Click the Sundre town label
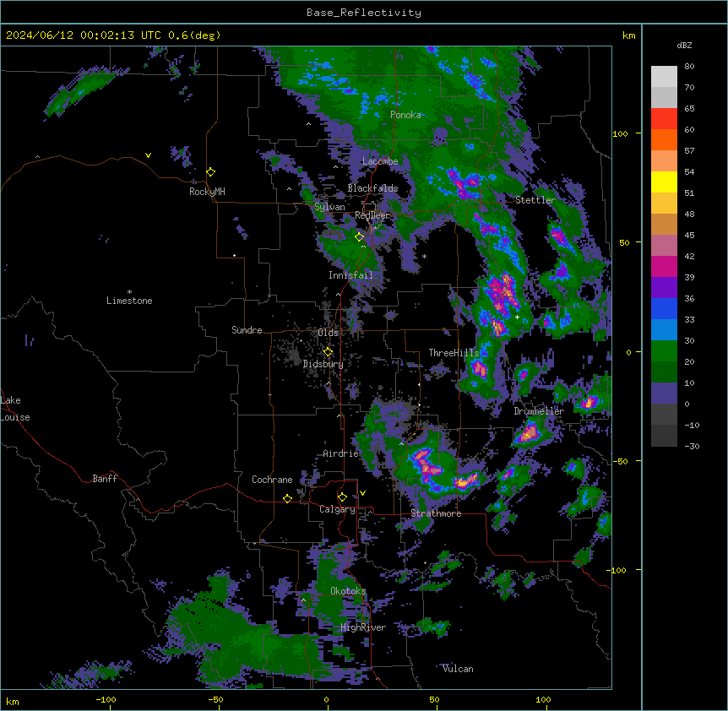Screen dimensions: 728x711 click(247, 330)
